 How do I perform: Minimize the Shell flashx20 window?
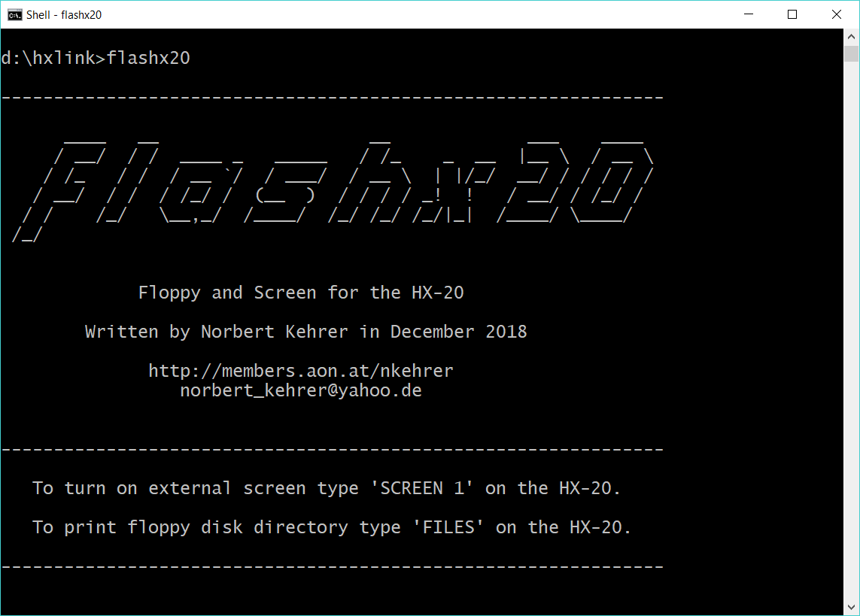click(749, 14)
